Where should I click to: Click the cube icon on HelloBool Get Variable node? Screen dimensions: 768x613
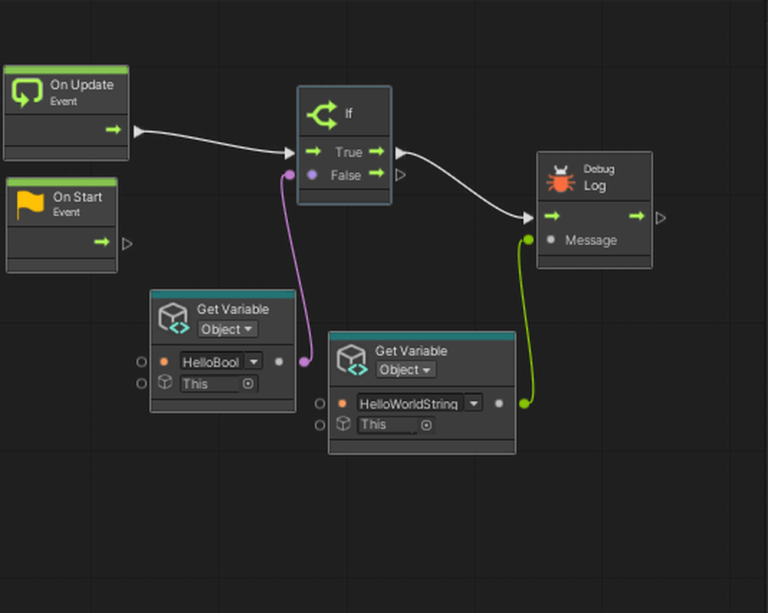[174, 319]
